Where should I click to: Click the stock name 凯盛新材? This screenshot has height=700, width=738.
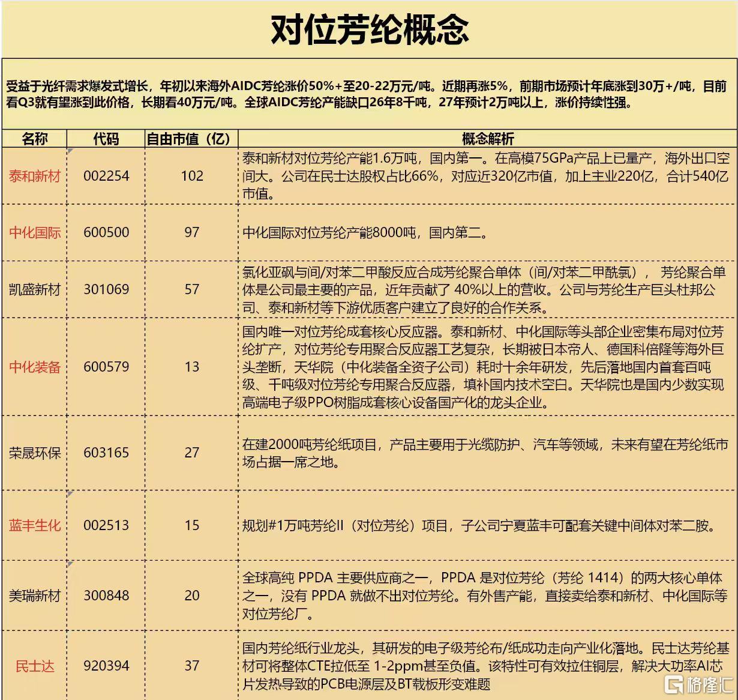pyautogui.click(x=34, y=289)
